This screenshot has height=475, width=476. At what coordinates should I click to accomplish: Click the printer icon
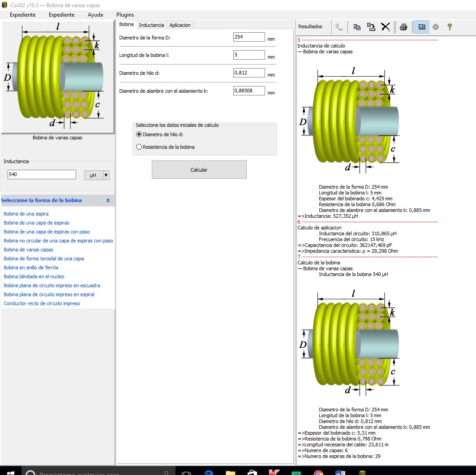[403, 27]
